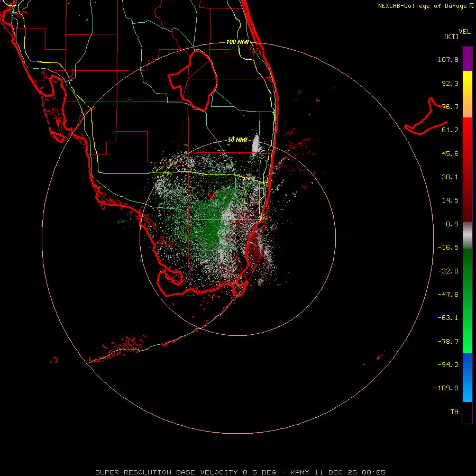476x476 pixels.
Task: Click the -47.6 value on velocity scale
Action: pos(448,295)
